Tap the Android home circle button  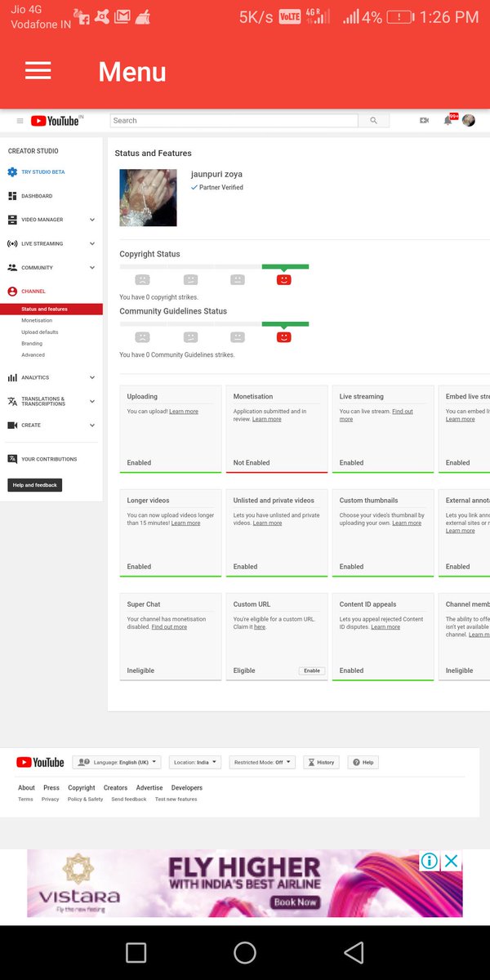pyautogui.click(x=245, y=952)
